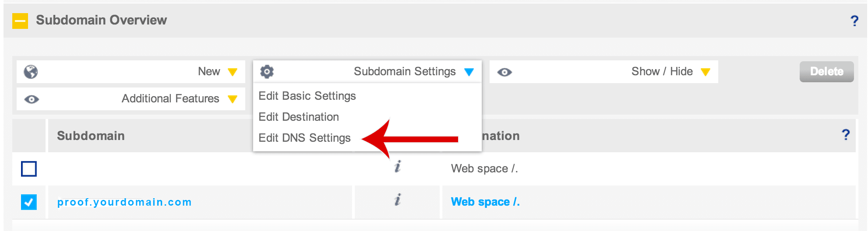View info icon for proof.yourdomain.com row

pos(397,200)
